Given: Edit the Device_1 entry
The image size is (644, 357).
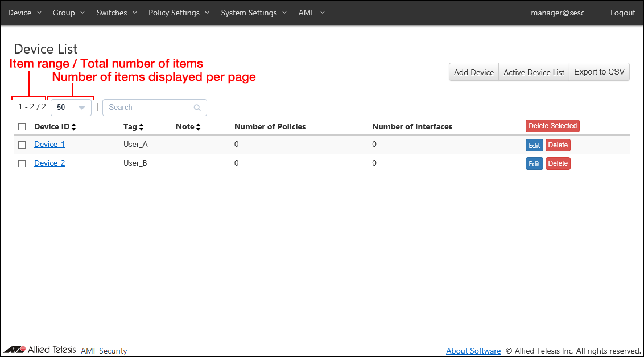Looking at the screenshot, I should pos(534,146).
